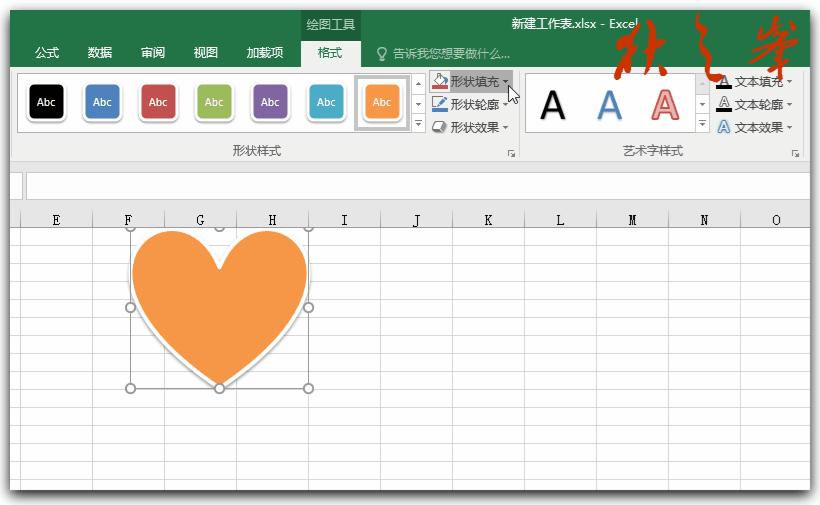Open the 形状轮廓 dropdown arrow
Viewport: 820px width, 505px height.
pos(506,105)
